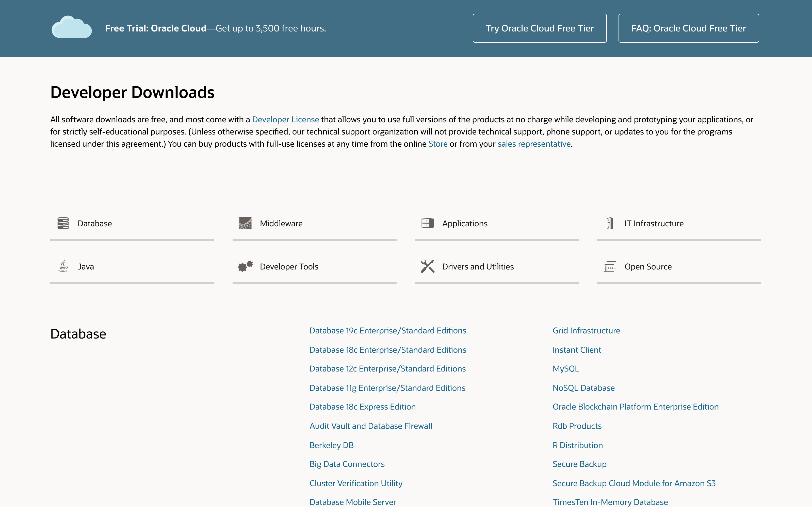Open NoSQL Database link
Screen dimensions: 812x507
tap(583, 388)
